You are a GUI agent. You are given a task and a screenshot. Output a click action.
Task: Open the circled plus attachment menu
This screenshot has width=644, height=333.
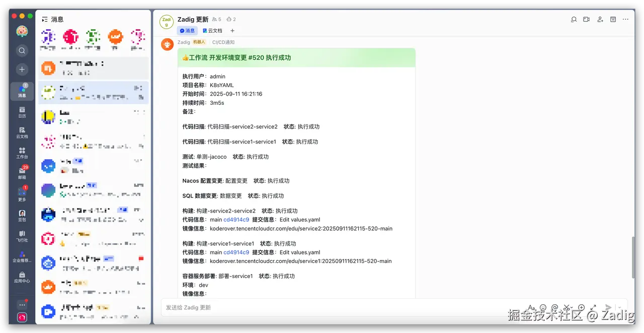click(x=581, y=307)
